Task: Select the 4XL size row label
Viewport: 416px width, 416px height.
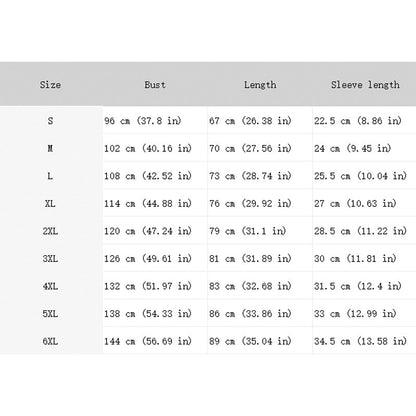Action: click(x=50, y=286)
